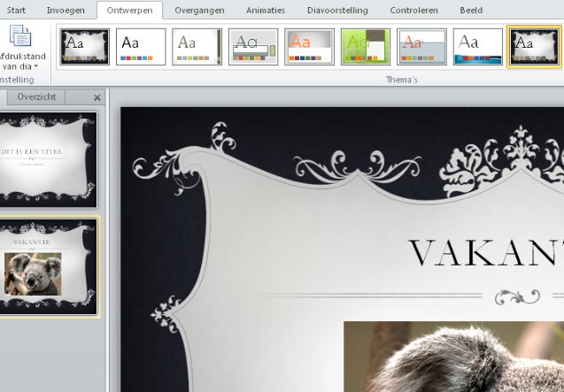Switch to the Controleren tab
Viewport: 564px width, 392px height.
click(413, 10)
